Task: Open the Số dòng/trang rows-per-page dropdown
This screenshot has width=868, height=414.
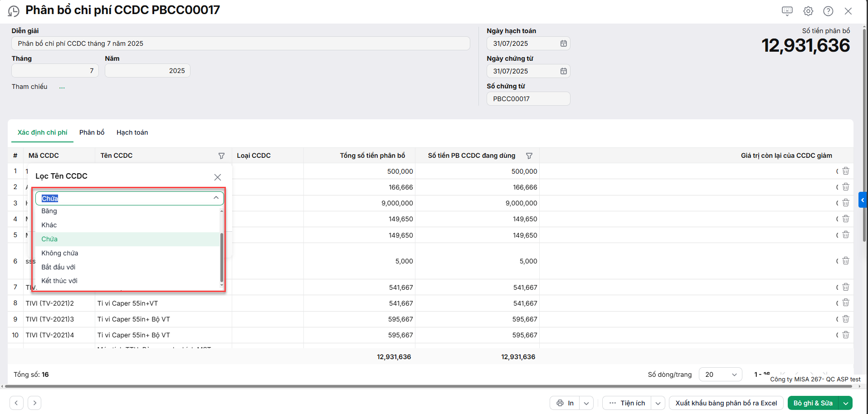Action: [x=721, y=375]
